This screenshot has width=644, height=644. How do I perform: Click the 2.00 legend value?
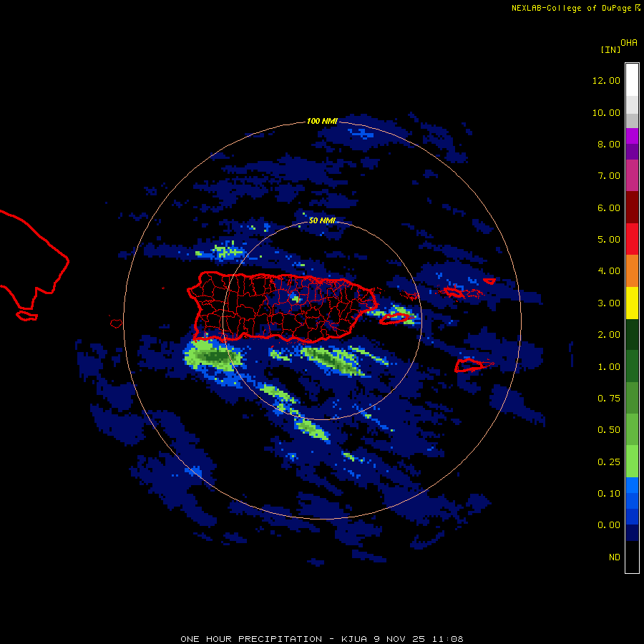609,335
